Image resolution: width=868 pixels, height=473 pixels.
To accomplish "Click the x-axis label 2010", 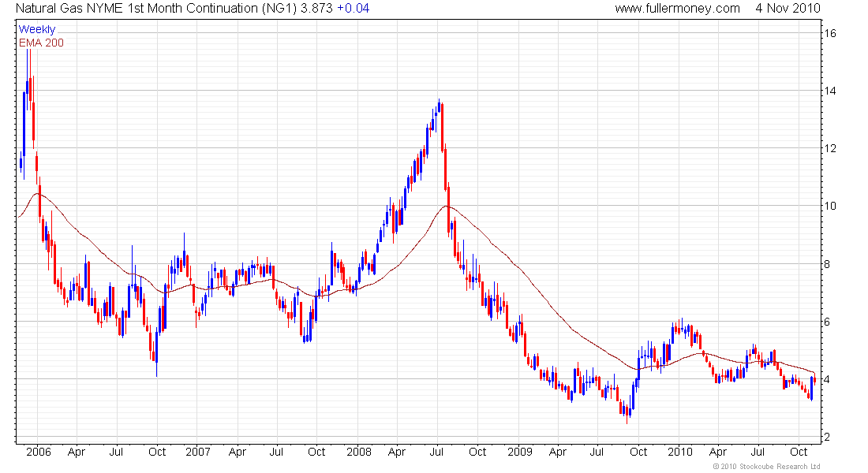I will [679, 452].
